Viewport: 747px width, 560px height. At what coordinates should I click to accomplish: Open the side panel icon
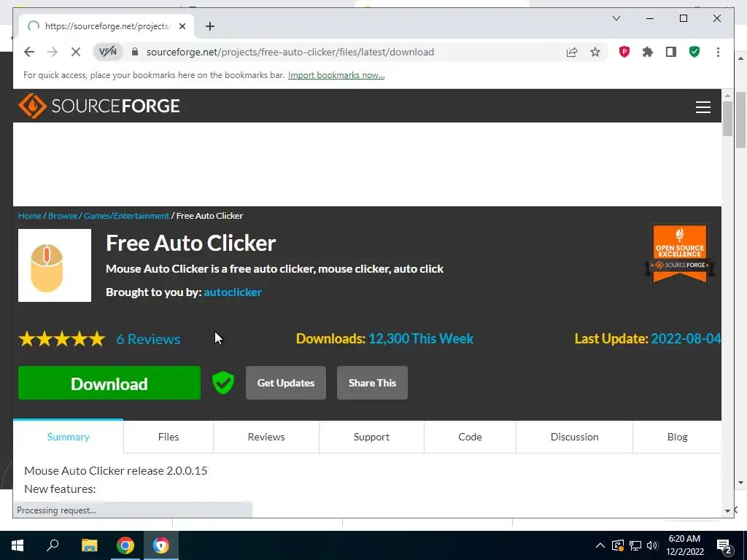pos(671,52)
